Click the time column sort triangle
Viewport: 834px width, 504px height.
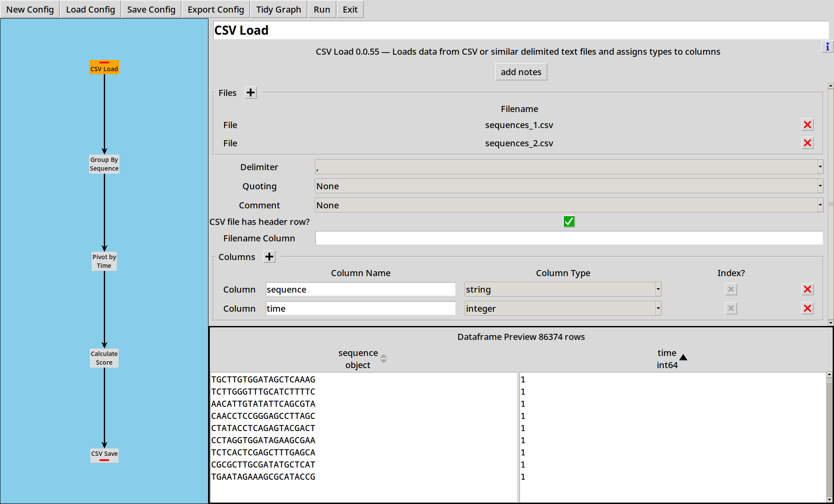(x=683, y=357)
